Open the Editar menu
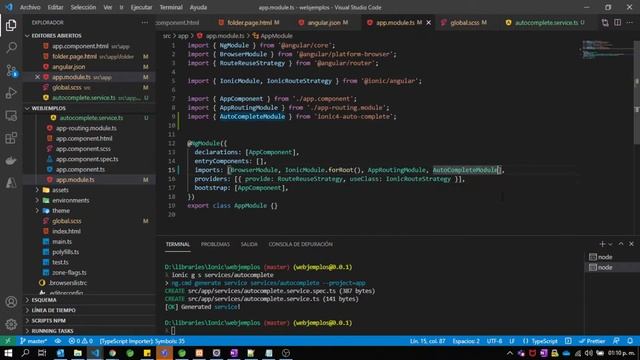Viewport: 640px width, 360px height. tap(55, 7)
